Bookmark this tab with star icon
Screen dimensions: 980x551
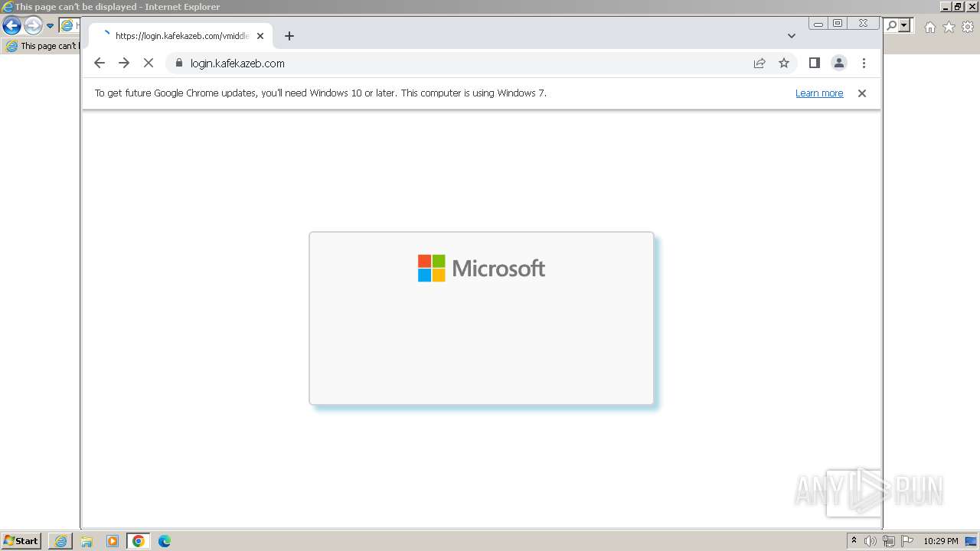point(784,64)
